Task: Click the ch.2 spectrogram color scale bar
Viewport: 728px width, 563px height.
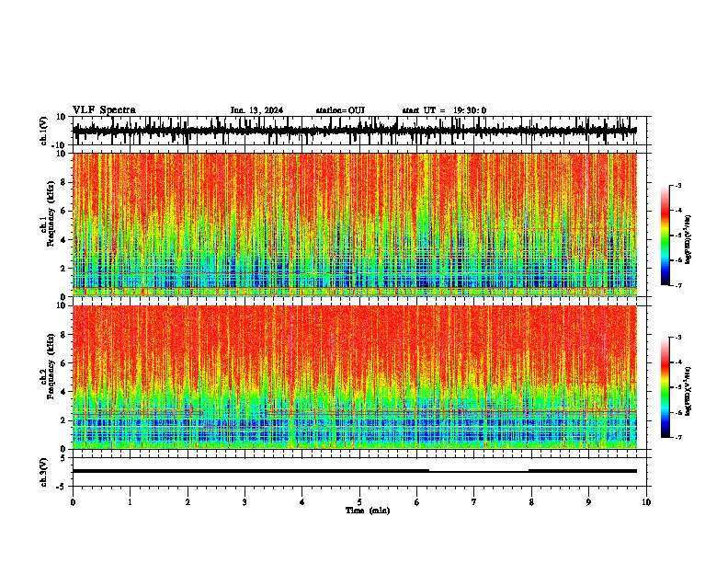Action: [665, 387]
